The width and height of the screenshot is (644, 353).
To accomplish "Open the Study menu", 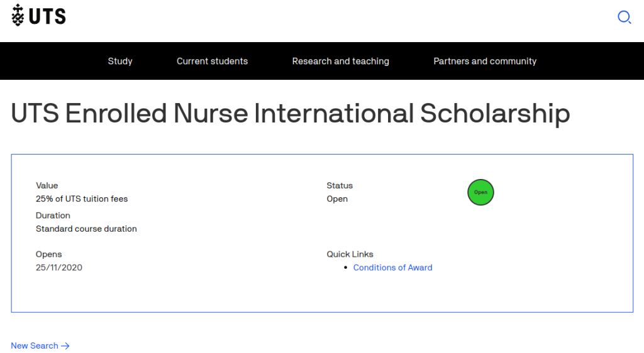I will tap(120, 61).
